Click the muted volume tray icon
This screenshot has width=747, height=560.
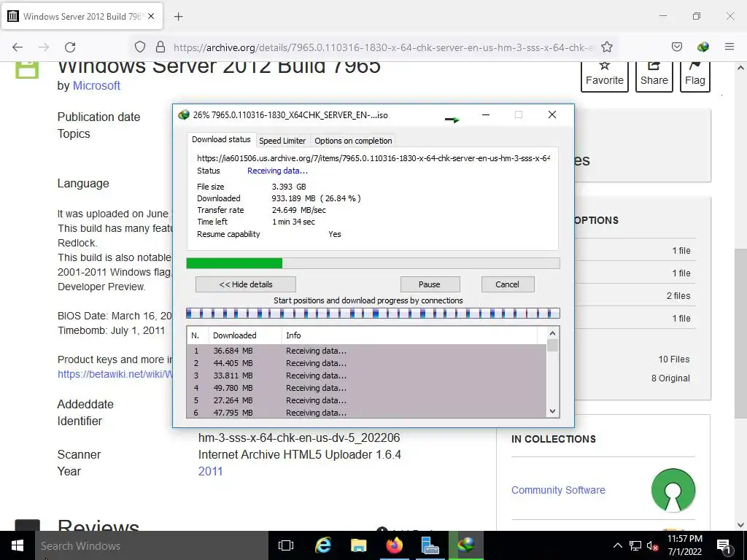pyautogui.click(x=652, y=545)
